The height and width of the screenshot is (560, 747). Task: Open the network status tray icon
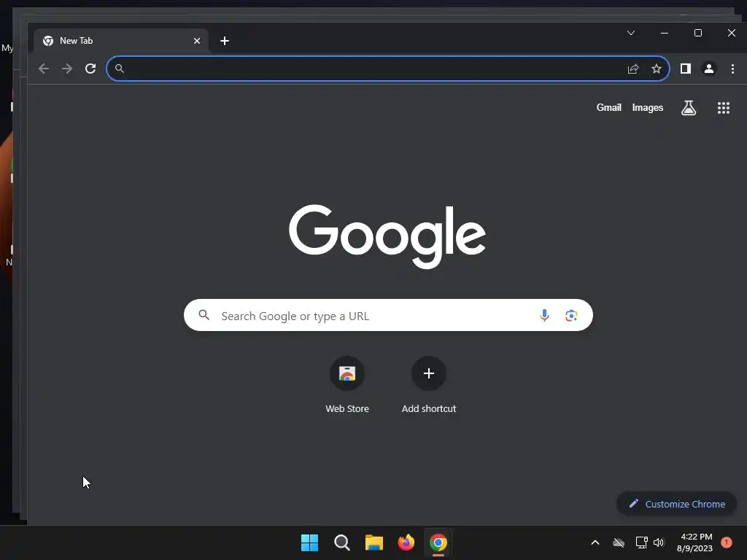pos(641,542)
